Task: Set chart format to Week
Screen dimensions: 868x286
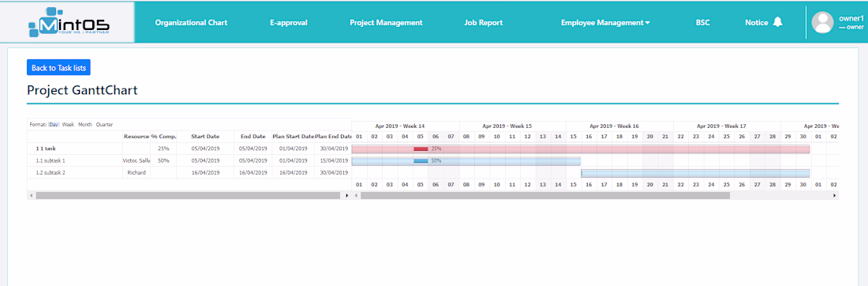Action: (x=68, y=125)
